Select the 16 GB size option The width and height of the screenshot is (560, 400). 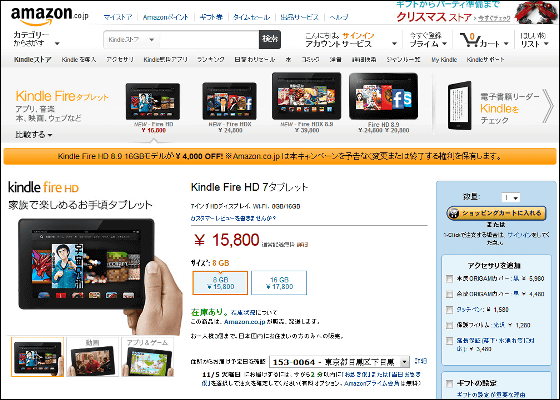coord(279,283)
